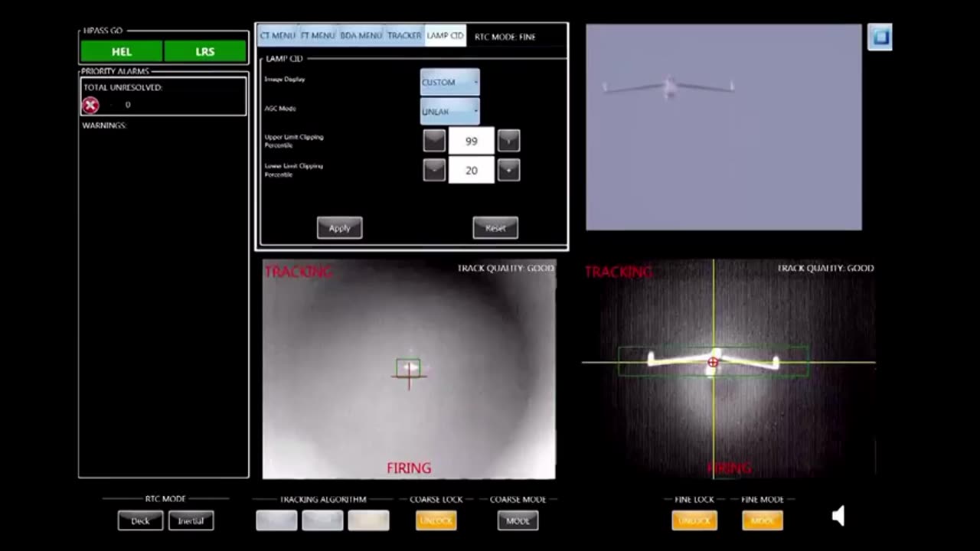Screen dimensions: 980x551
Task: Toggle the Fine Mode MODE button
Action: [x=762, y=520]
